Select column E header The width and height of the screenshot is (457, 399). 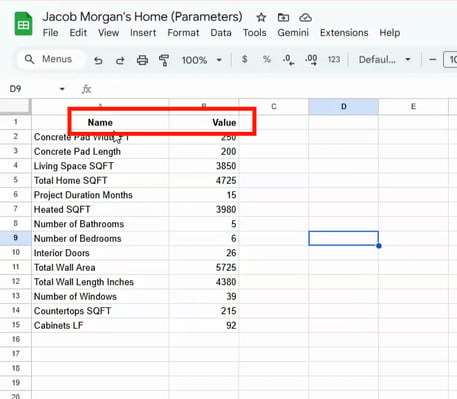coord(413,107)
